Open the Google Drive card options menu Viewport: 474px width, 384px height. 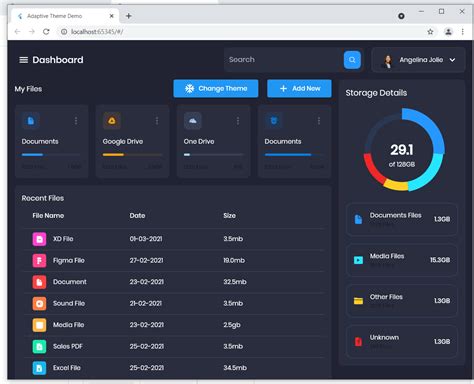point(157,121)
